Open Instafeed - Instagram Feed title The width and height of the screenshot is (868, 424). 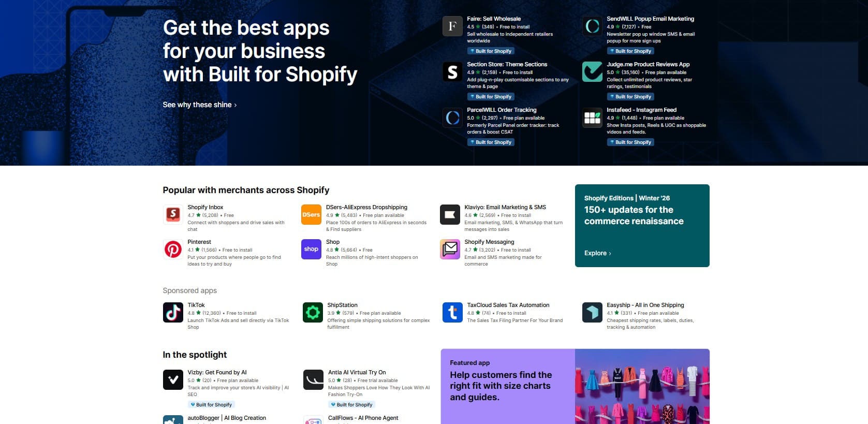[641, 110]
